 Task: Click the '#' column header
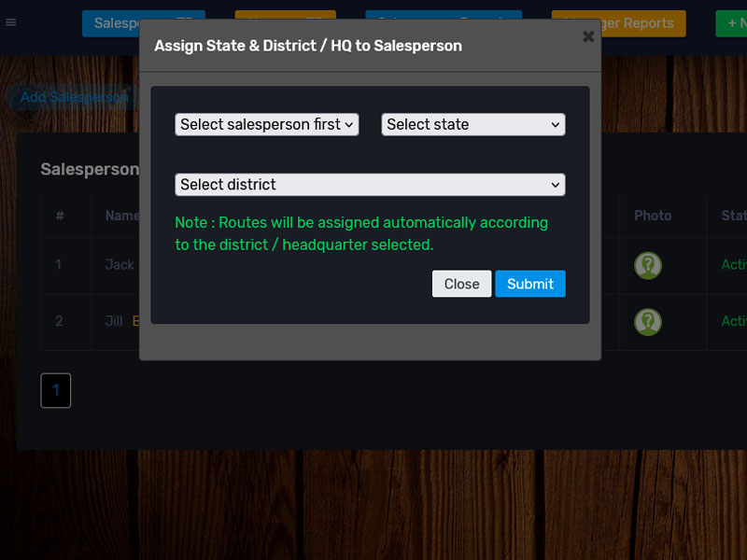[59, 216]
